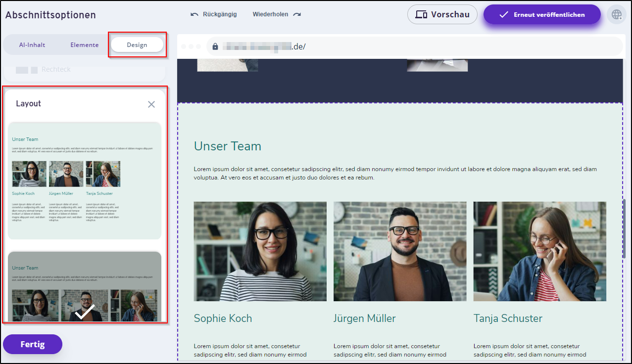
Task: Choose the first small-image layout thumbnail
Action: [85, 181]
